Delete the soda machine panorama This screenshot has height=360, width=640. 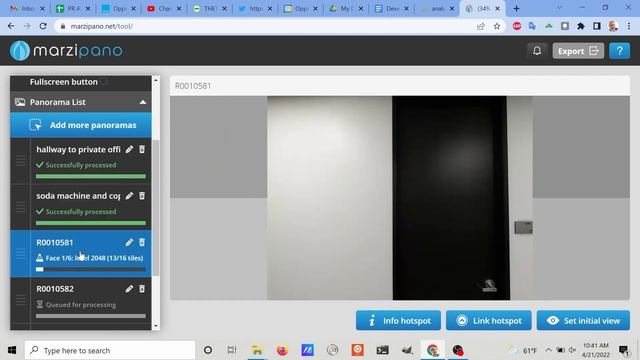coord(142,196)
